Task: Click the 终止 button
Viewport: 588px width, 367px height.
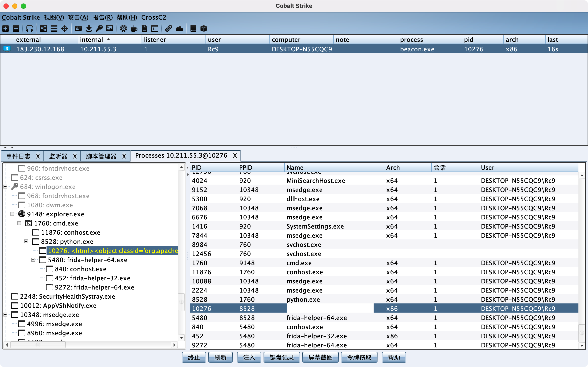Action: click(x=194, y=357)
